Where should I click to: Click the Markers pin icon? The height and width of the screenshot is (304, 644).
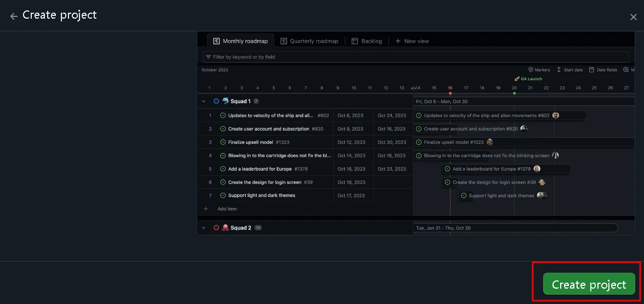(x=530, y=70)
